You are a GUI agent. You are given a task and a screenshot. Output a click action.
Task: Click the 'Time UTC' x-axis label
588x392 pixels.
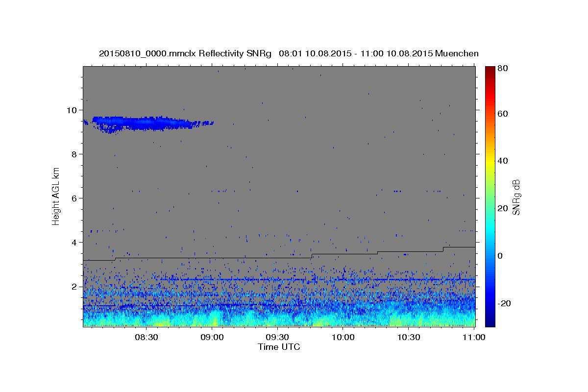[x=279, y=347]
